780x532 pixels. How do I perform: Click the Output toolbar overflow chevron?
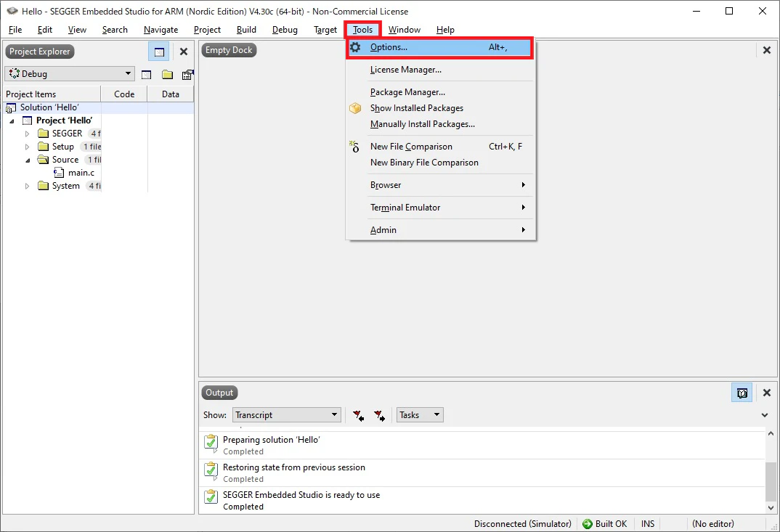click(x=765, y=415)
